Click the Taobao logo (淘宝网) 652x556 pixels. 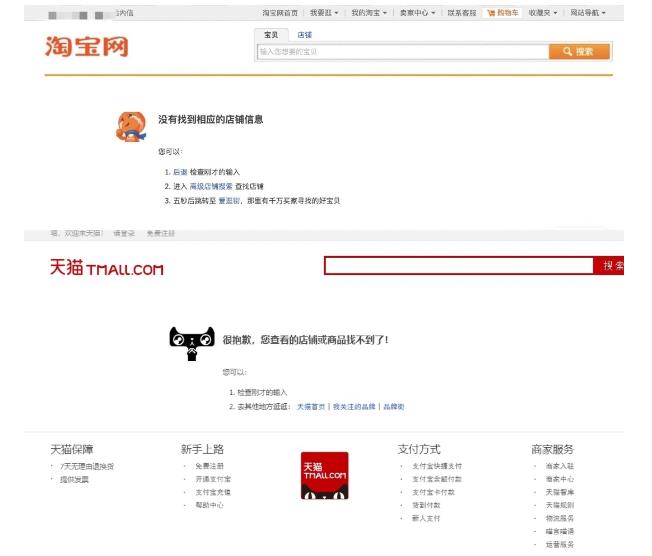click(x=87, y=46)
